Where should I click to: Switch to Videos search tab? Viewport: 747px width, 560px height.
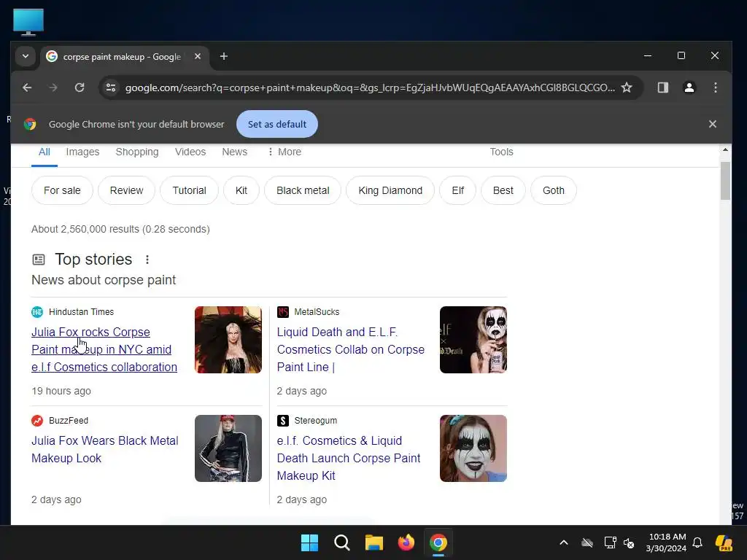[190, 152]
